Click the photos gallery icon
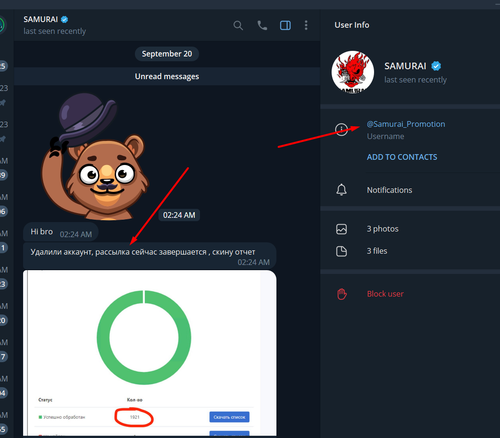This screenshot has width=500, height=438. pyautogui.click(x=341, y=229)
